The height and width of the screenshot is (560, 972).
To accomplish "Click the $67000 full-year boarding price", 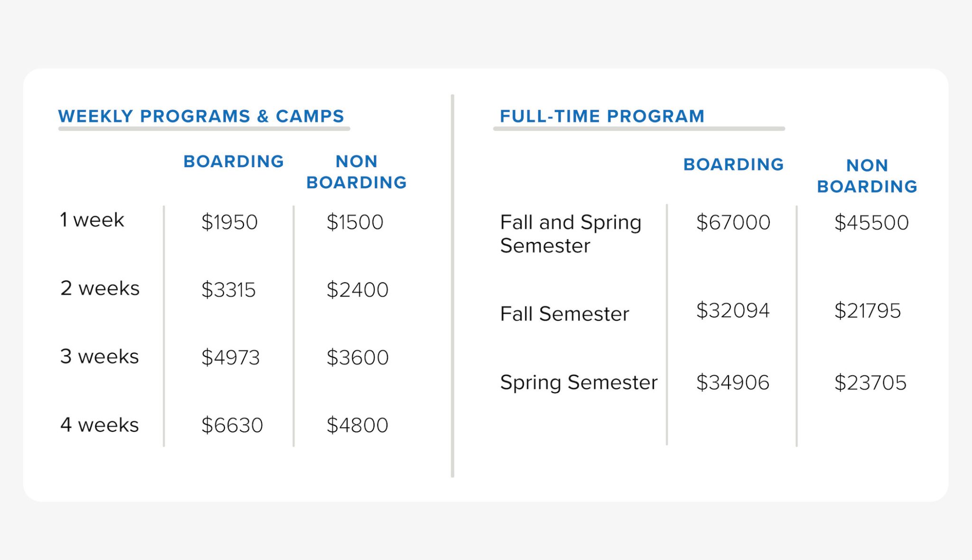I will 733,223.
